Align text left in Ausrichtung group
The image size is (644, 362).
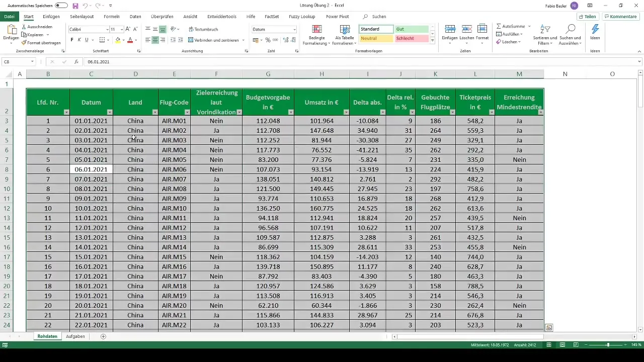148,40
